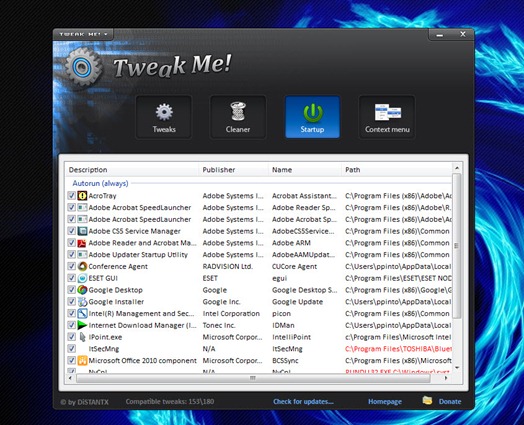Select the Adobe ARM name cell
524x425 pixels.
(291, 243)
